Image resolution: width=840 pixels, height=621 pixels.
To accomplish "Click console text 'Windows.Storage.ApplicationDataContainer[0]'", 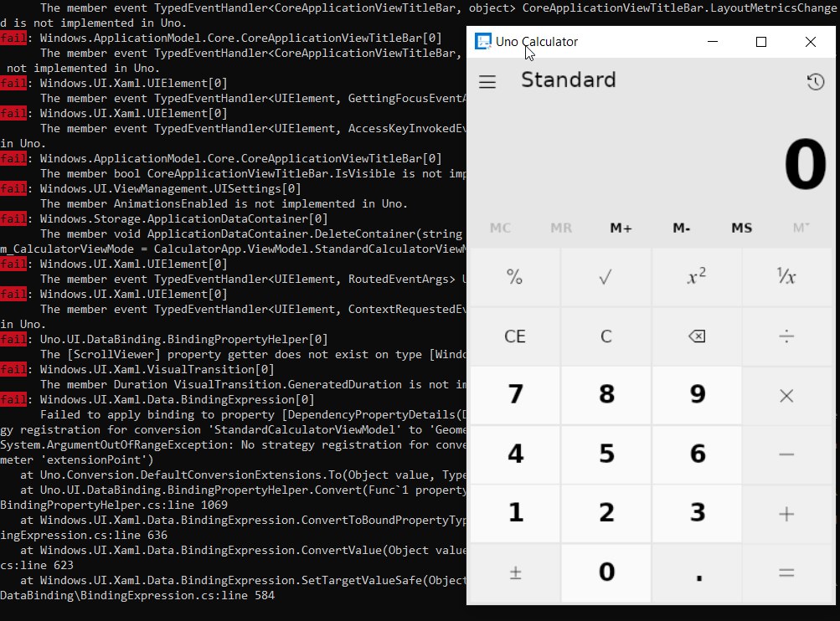I will point(183,218).
